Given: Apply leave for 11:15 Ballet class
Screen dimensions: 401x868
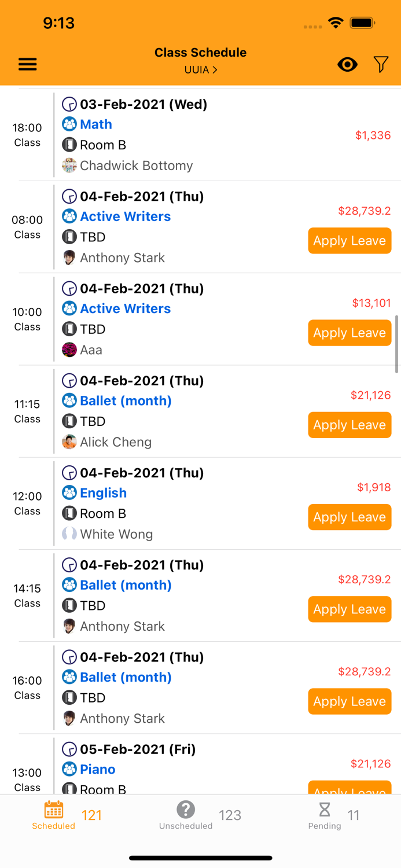Looking at the screenshot, I should pyautogui.click(x=350, y=425).
